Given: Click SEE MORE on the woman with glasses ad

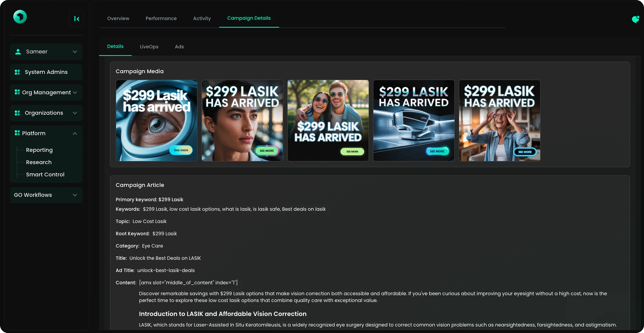Looking at the screenshot, I should (x=525, y=152).
